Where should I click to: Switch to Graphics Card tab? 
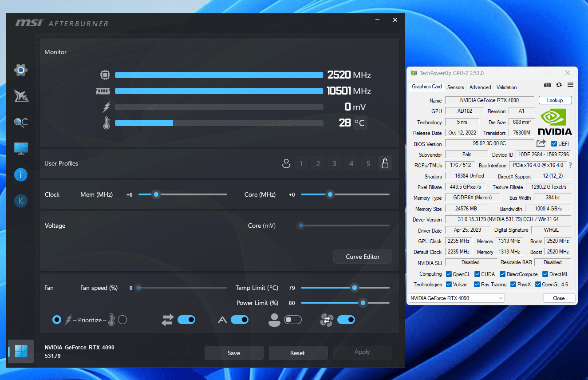(x=427, y=87)
